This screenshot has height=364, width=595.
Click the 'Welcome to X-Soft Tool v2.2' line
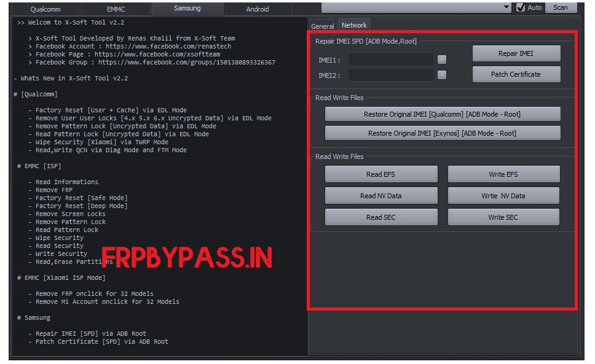[71, 22]
